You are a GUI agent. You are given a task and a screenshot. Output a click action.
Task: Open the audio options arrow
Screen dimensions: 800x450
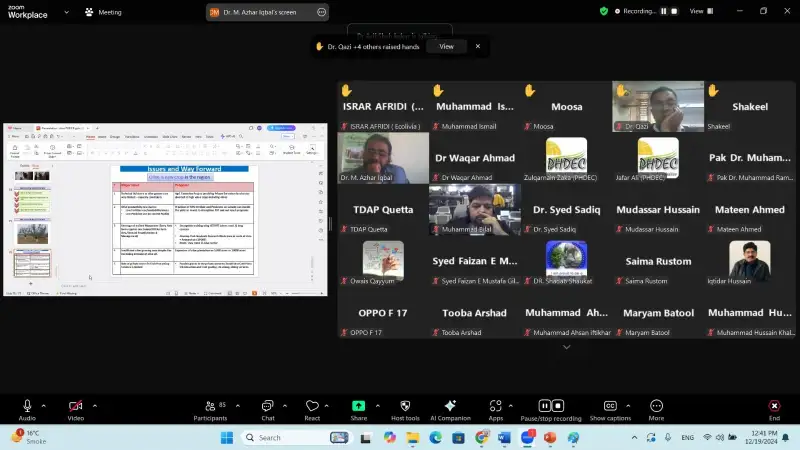pos(44,406)
